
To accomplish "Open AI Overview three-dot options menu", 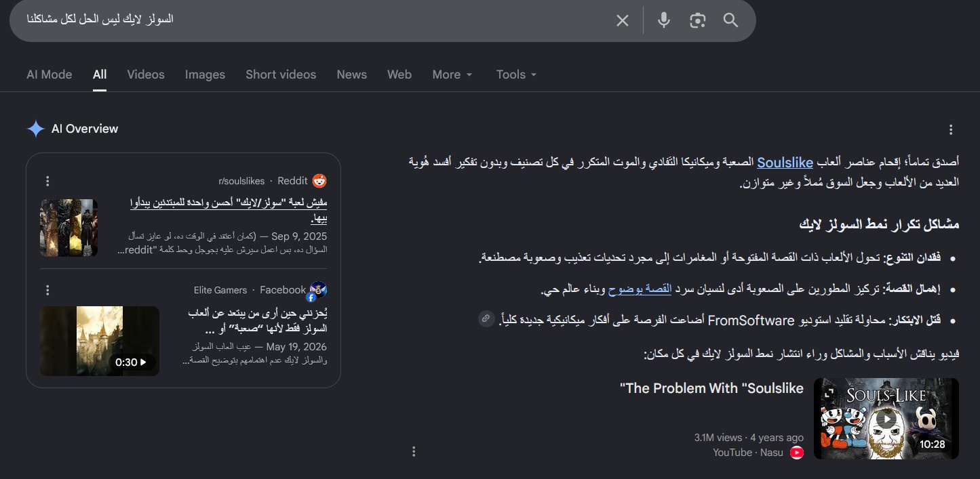I will [x=951, y=130].
